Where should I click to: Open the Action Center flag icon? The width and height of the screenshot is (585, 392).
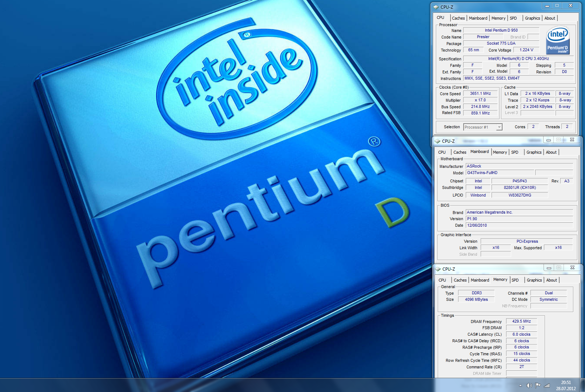click(x=538, y=385)
